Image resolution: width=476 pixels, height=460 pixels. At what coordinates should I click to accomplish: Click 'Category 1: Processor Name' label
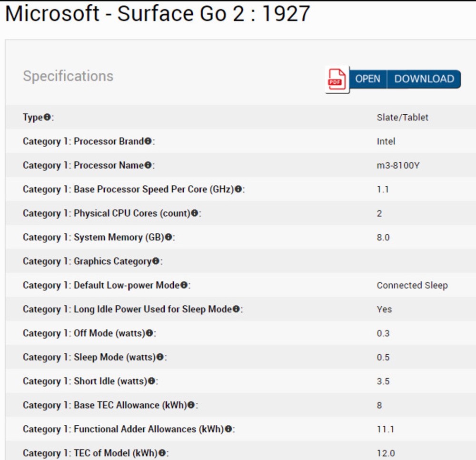[x=83, y=165]
